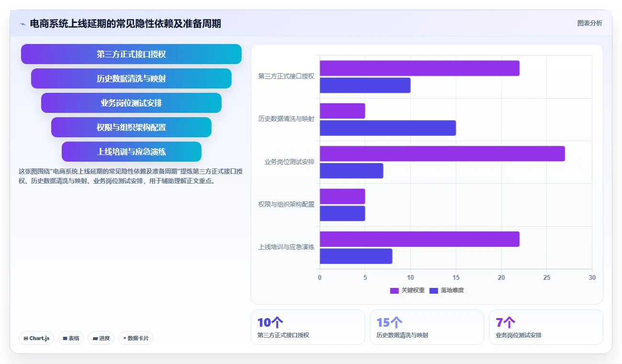The height and width of the screenshot is (364, 622).
Task: Click the y-axis label 权限与组织架构配置
Action: (x=286, y=204)
